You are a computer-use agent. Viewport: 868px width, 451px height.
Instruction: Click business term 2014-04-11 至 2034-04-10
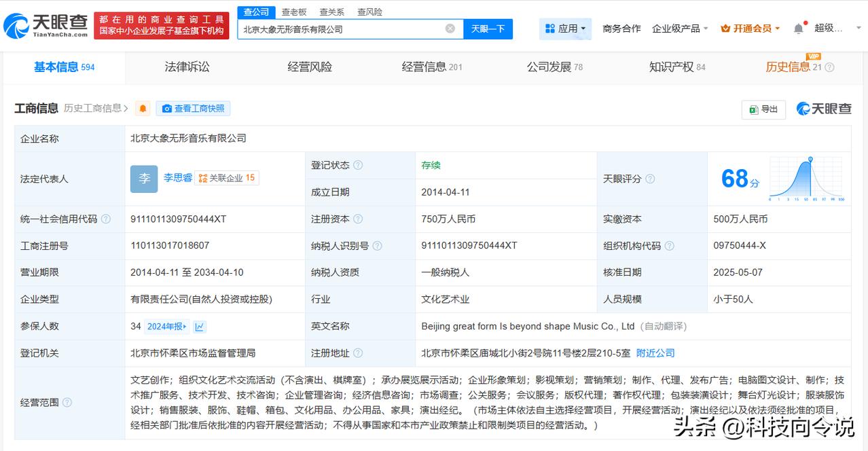tap(187, 272)
